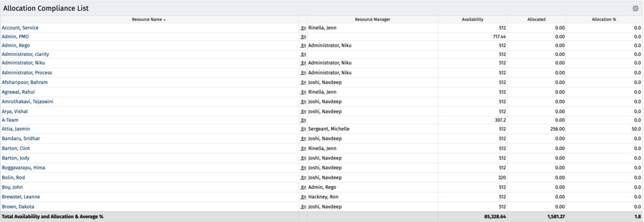This screenshot has width=644, height=222.
Task: Open resource Amruthakavi, Tejaswini
Action: [27, 102]
